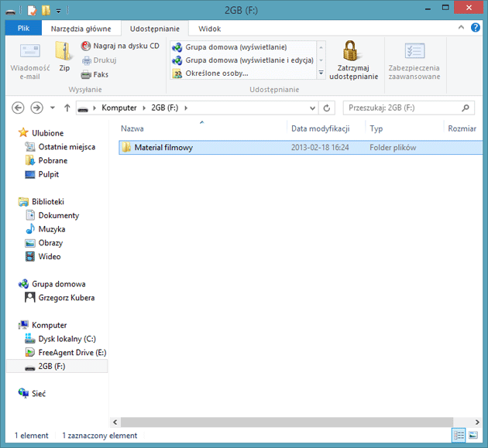Image resolution: width=488 pixels, height=448 pixels.
Task: Click Komputer in the address breadcrumb
Action: click(119, 108)
